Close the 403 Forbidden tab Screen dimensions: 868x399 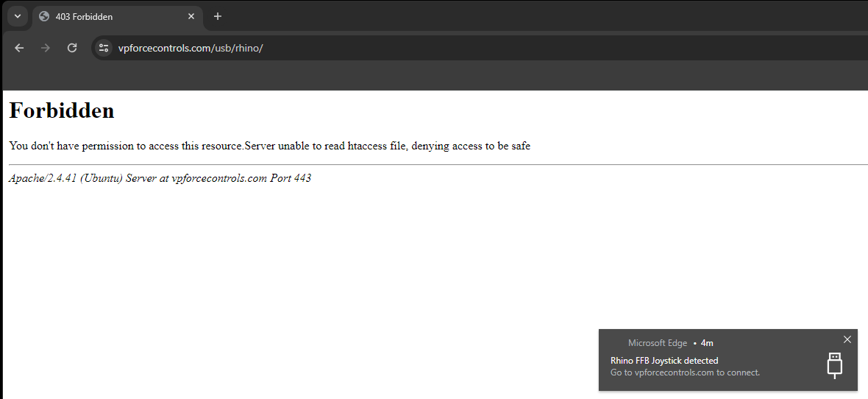[191, 17]
